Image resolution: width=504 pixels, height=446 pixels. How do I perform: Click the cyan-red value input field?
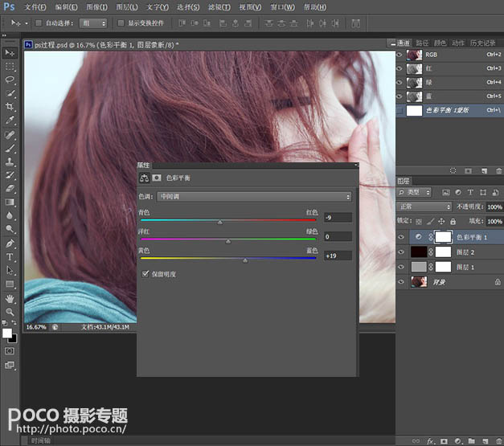click(338, 218)
